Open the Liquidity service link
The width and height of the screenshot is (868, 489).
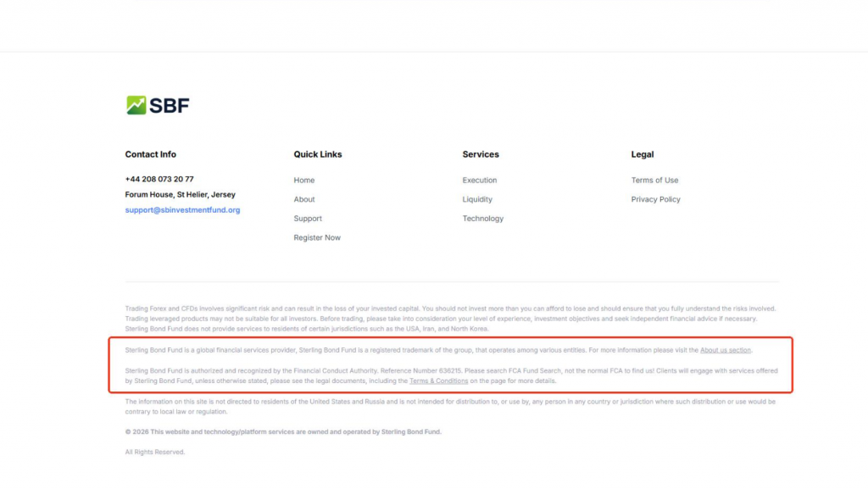click(477, 199)
